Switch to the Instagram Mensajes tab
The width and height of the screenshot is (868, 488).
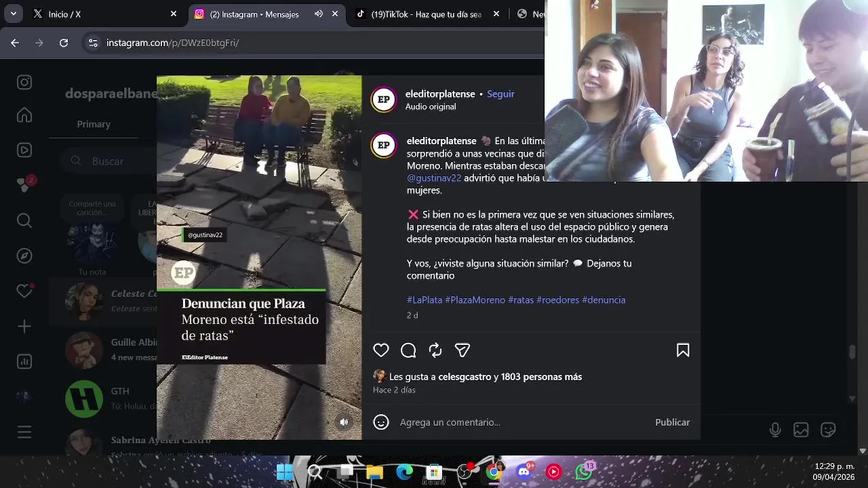pyautogui.click(x=266, y=14)
